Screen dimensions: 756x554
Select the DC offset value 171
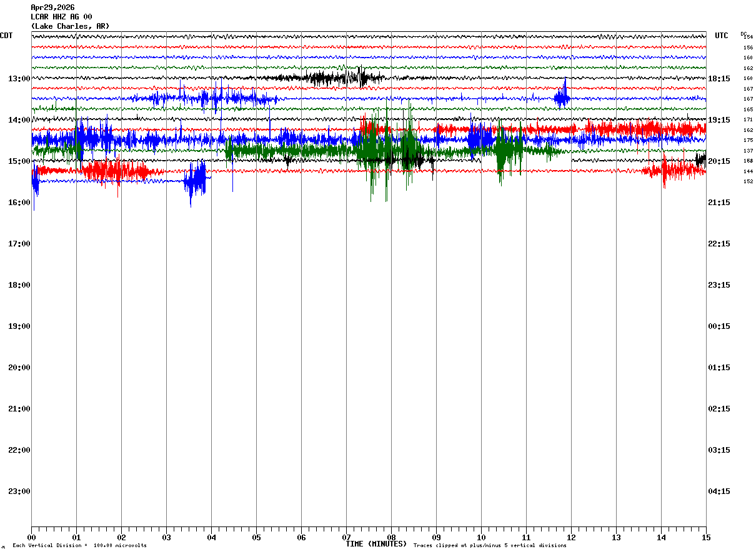[x=748, y=119]
